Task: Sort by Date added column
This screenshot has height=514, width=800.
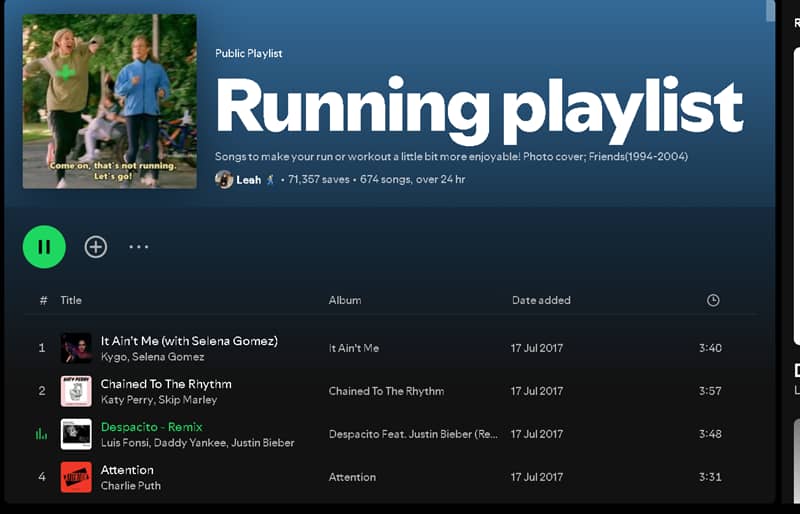Action: (541, 300)
